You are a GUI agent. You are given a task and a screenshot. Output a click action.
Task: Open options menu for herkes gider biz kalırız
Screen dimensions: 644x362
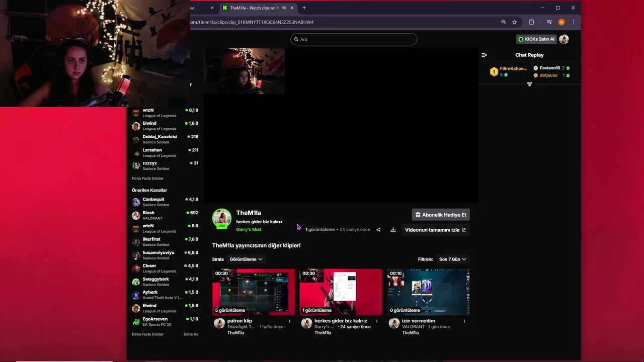[377, 321]
